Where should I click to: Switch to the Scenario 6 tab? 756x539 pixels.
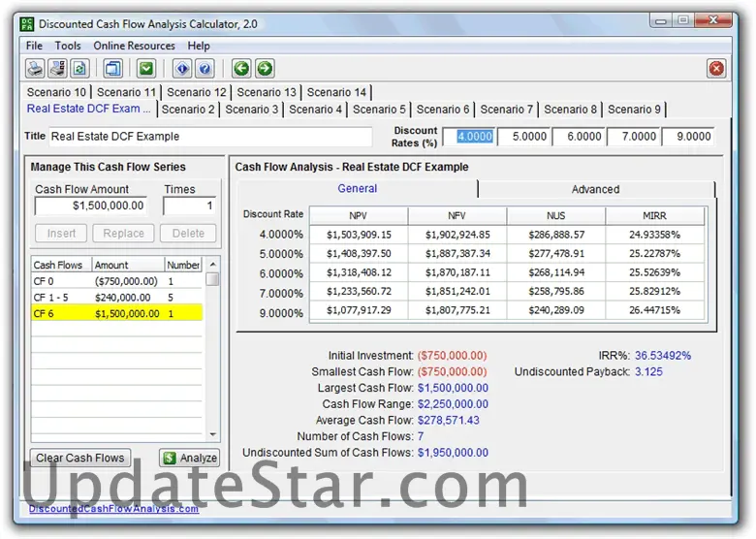pos(443,110)
